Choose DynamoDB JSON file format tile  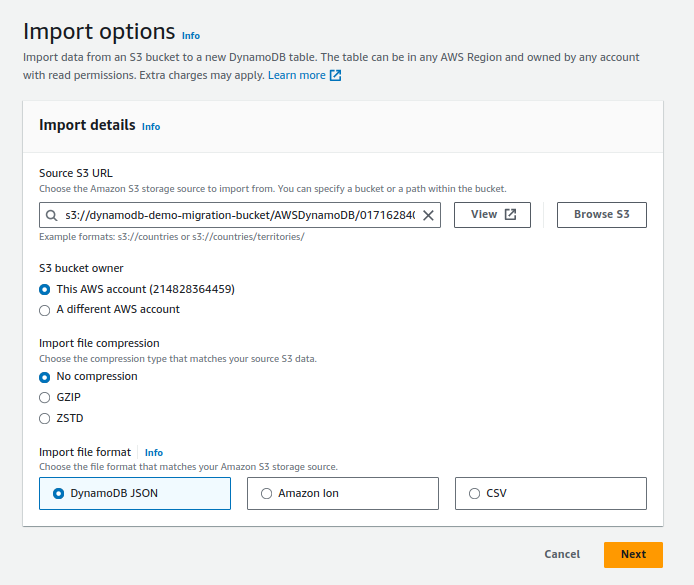[135, 493]
